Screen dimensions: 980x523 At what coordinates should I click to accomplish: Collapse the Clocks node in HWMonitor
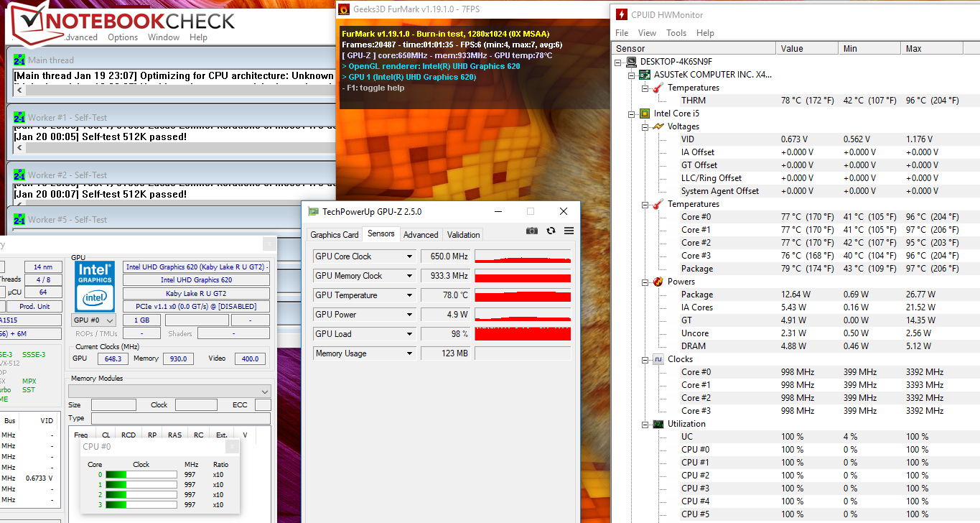pos(645,359)
